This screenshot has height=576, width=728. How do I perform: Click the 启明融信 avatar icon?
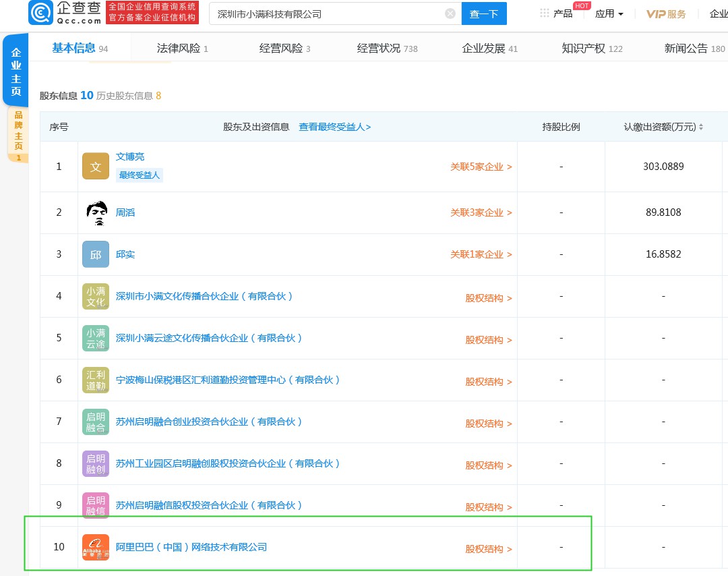click(96, 505)
